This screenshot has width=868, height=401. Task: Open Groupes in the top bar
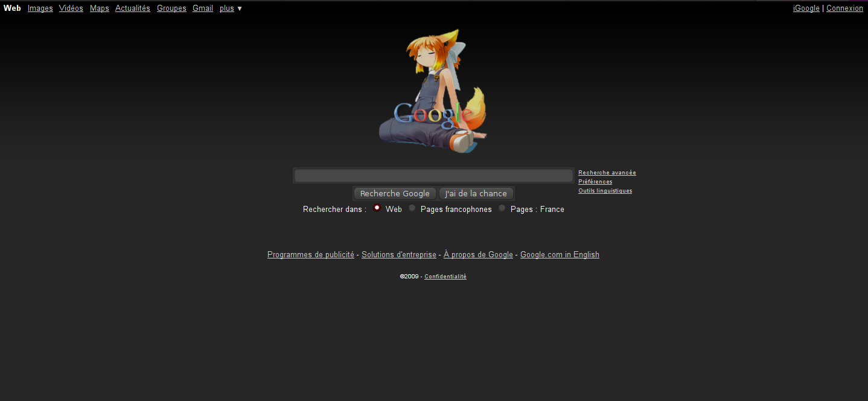171,8
